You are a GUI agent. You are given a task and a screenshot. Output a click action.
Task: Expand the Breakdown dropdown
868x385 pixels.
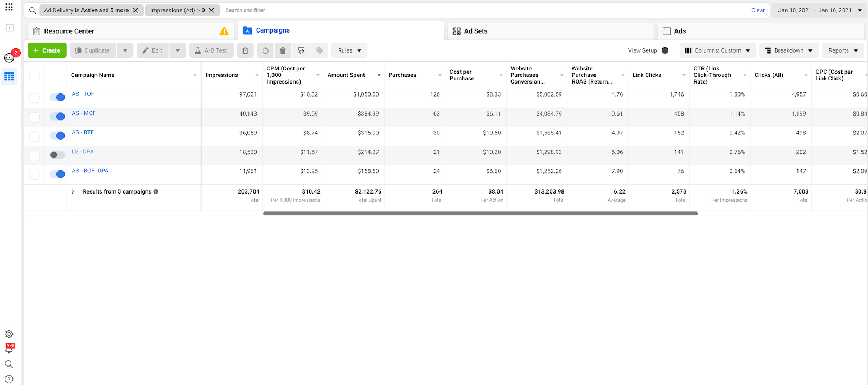click(789, 50)
